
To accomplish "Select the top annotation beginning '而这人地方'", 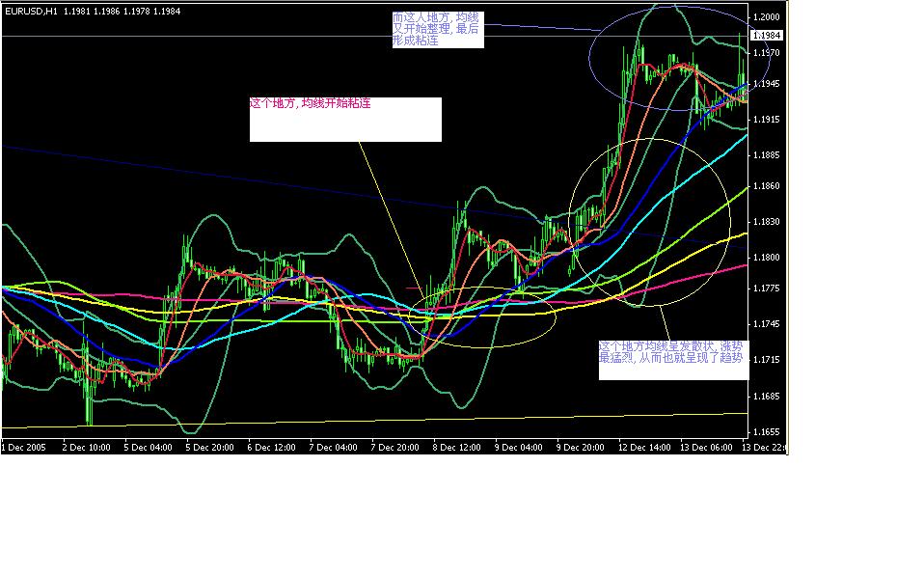I will click(x=438, y=30).
